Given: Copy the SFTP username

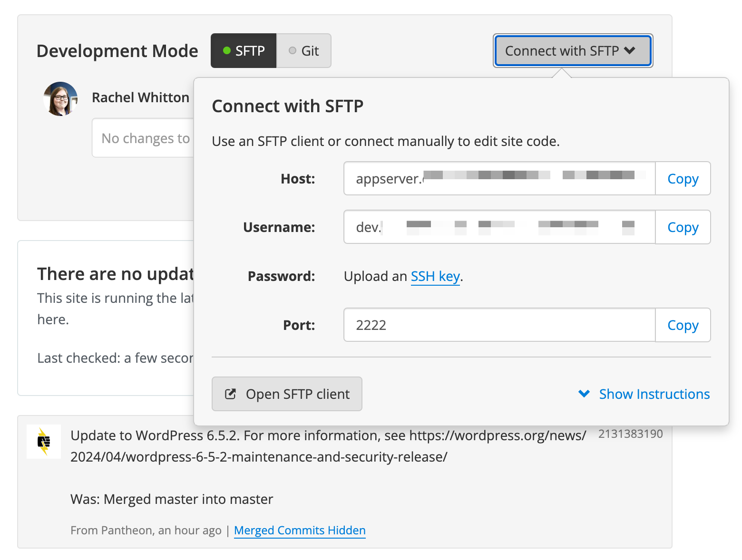Looking at the screenshot, I should (683, 227).
